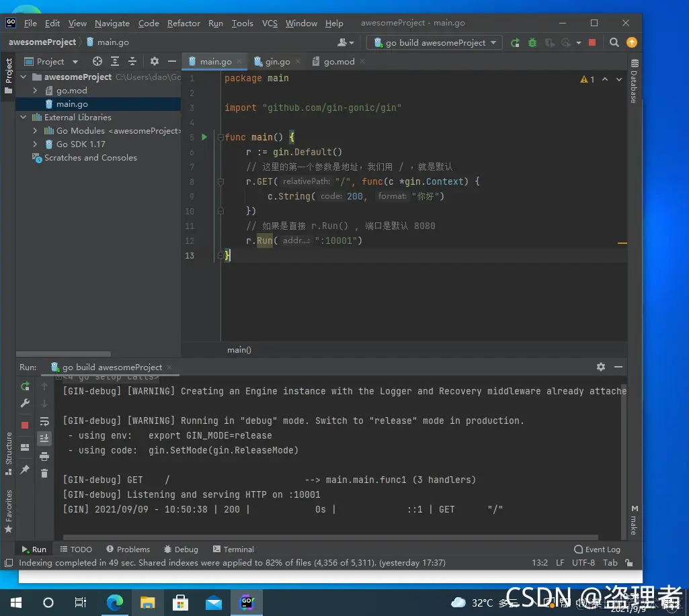The height and width of the screenshot is (616, 689).
Task: Open the TODO tool window
Action: click(76, 549)
